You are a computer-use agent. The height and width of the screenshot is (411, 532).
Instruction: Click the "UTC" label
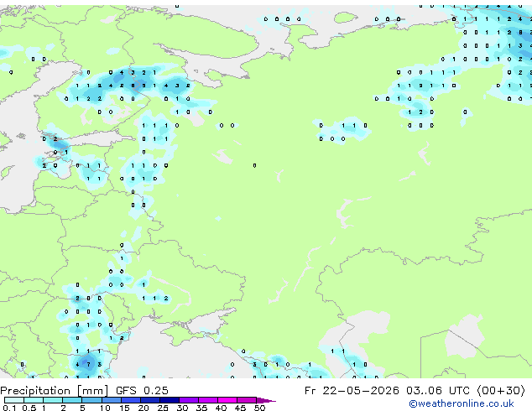pos(459,391)
